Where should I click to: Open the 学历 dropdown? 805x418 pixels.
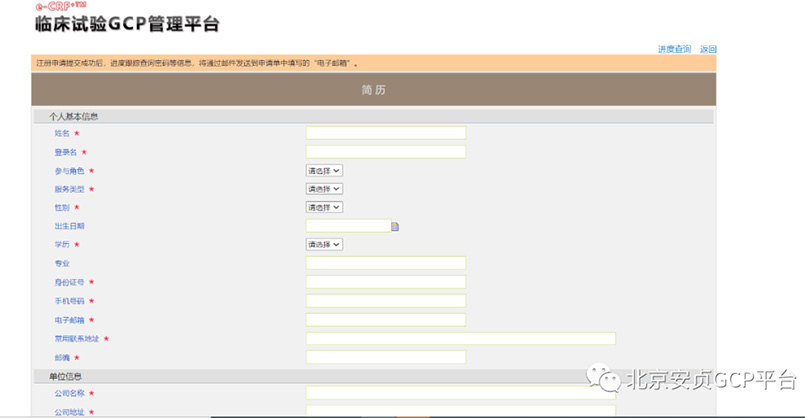[x=324, y=244]
